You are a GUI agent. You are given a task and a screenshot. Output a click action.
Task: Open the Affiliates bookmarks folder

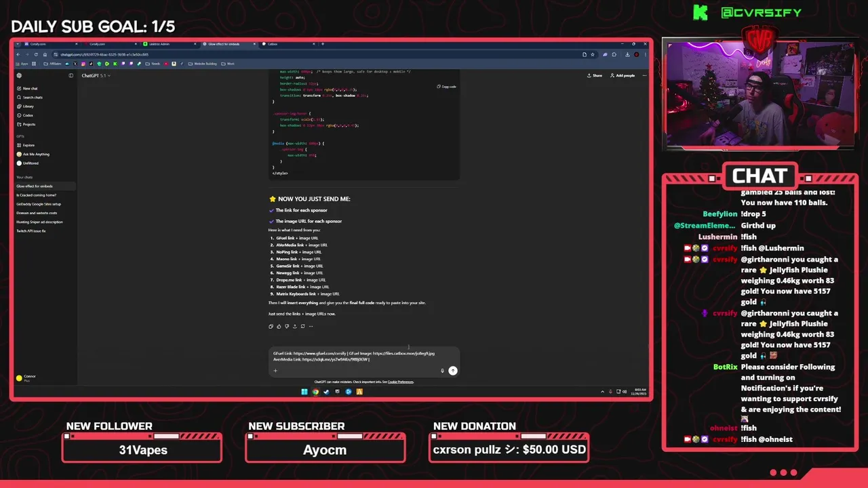point(53,64)
